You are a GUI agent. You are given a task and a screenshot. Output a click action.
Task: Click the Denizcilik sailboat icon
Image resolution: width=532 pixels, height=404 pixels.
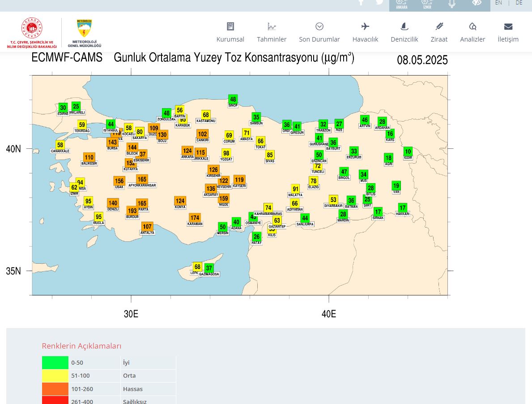coord(404,26)
